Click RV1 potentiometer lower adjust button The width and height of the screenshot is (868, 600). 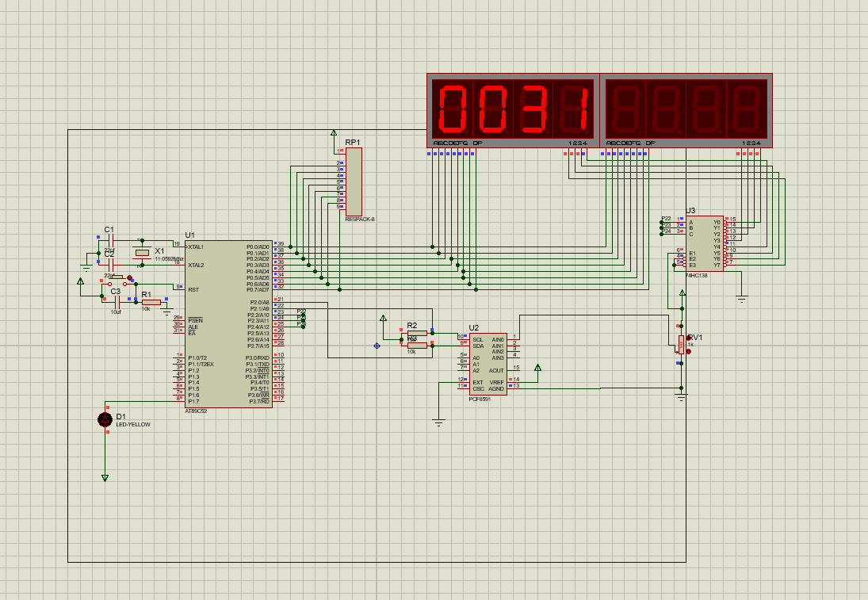point(689,351)
